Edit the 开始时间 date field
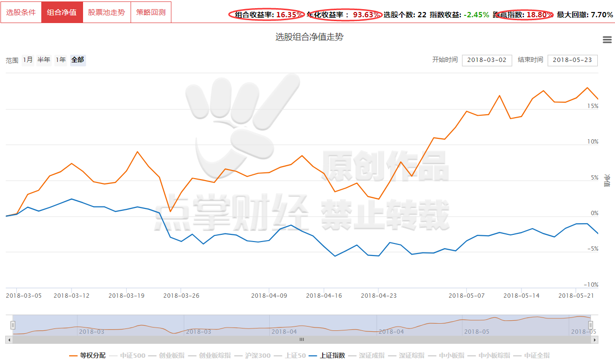The image size is (615, 364). [x=487, y=60]
